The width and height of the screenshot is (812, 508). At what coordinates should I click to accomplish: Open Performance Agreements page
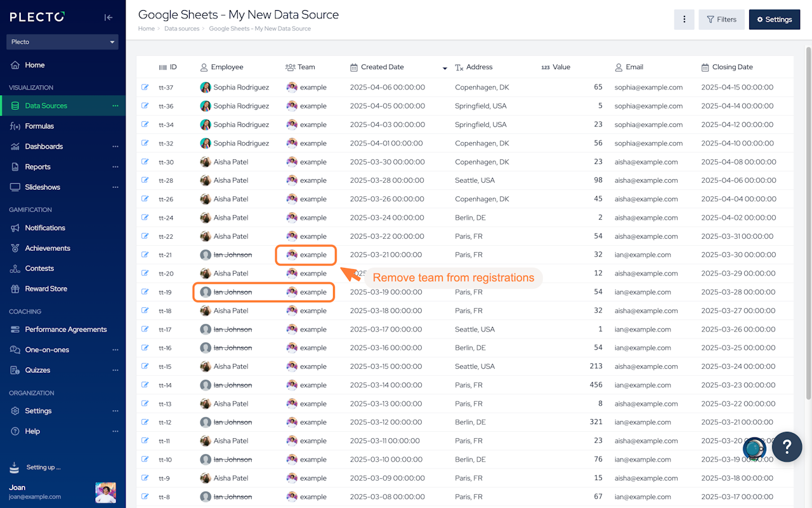coord(65,330)
